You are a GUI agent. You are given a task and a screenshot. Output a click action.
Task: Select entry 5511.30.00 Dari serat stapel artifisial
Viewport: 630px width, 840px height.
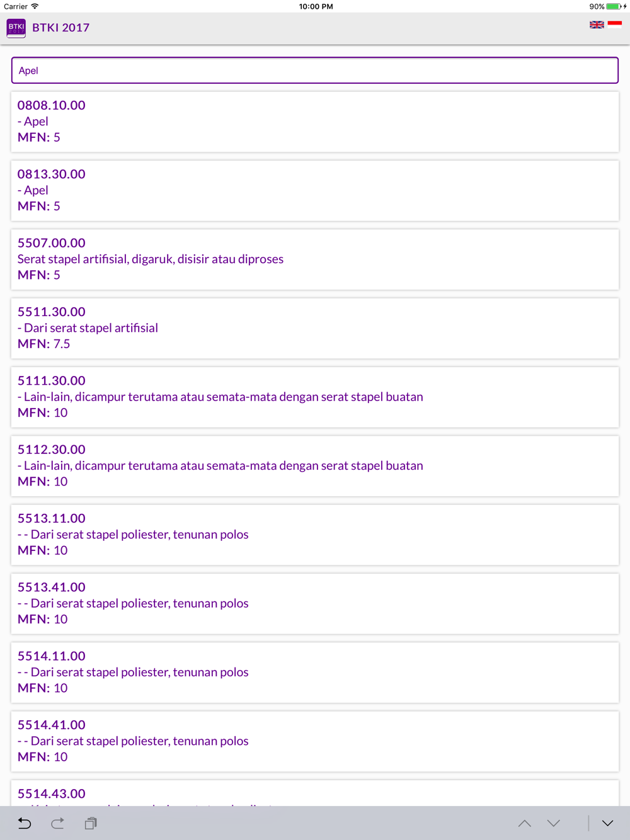314,328
